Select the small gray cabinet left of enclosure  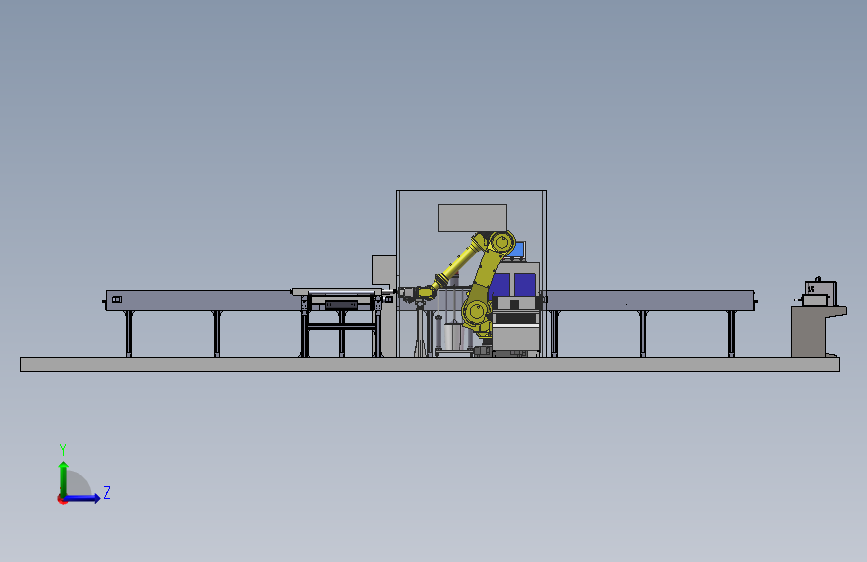[x=384, y=271]
